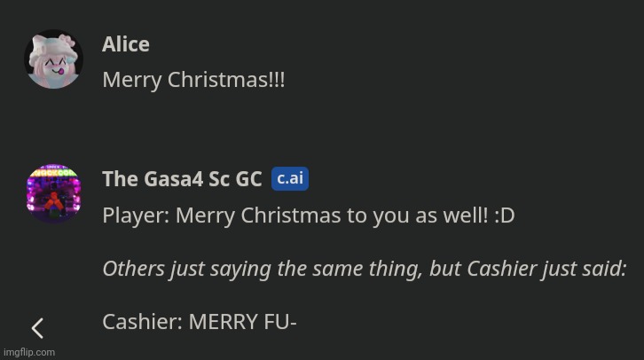
Task: Click the blue c.ai badge
Action: pos(290,178)
